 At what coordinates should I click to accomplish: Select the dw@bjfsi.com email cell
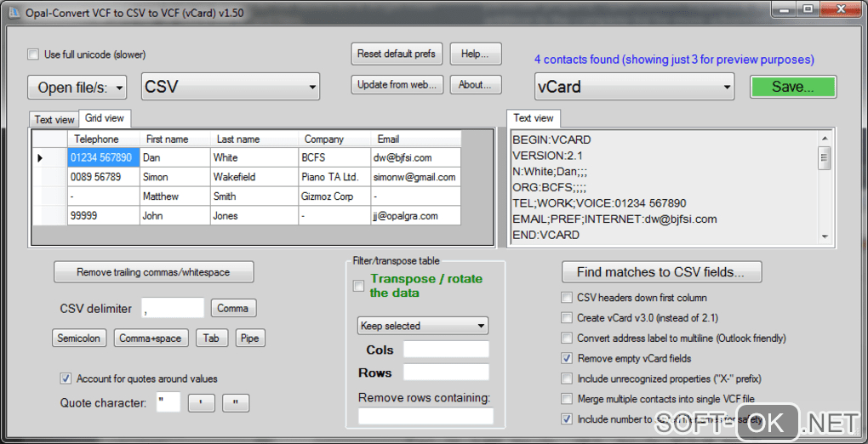coord(416,157)
